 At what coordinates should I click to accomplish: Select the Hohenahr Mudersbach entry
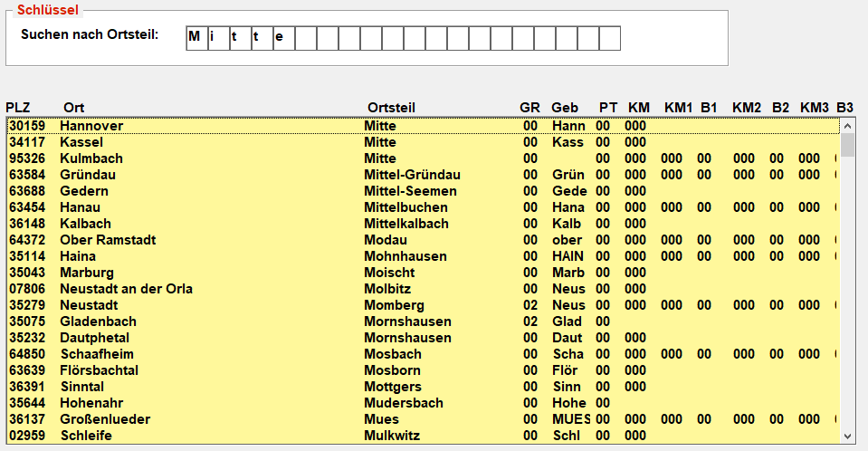424,403
